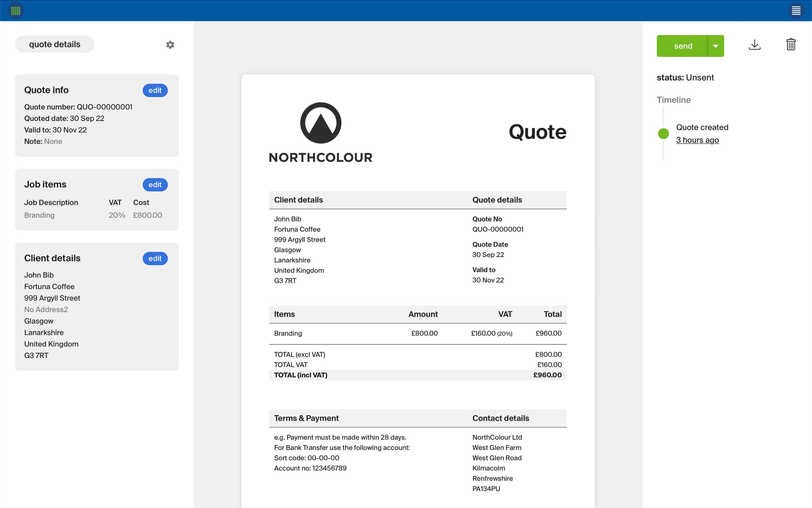The image size is (812, 508).
Task: Click the green Quote created timeline dot
Action: tap(663, 133)
